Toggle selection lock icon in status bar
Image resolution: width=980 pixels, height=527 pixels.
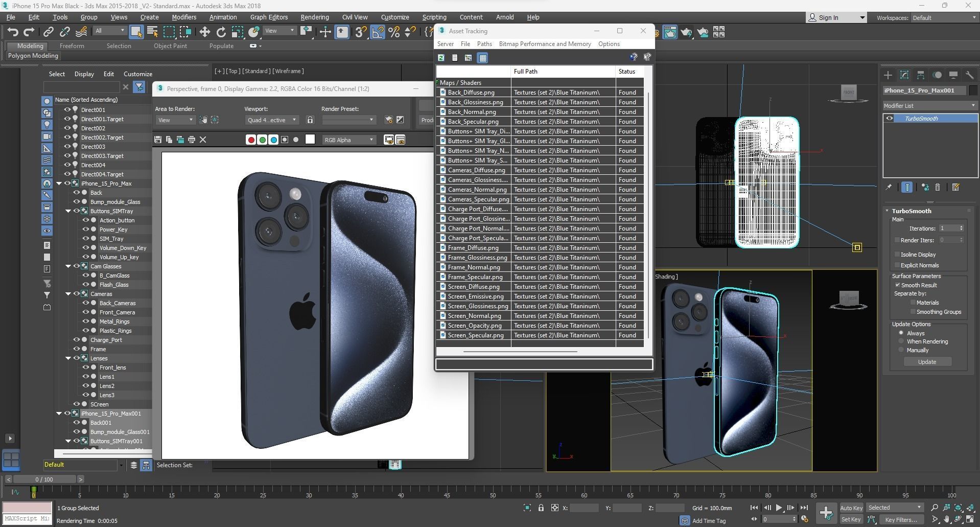[x=541, y=508]
